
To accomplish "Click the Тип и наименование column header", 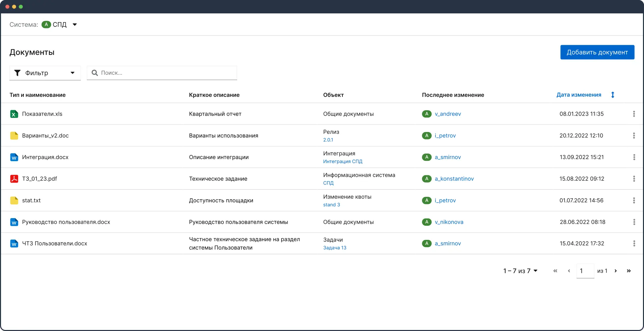I will tap(38, 95).
